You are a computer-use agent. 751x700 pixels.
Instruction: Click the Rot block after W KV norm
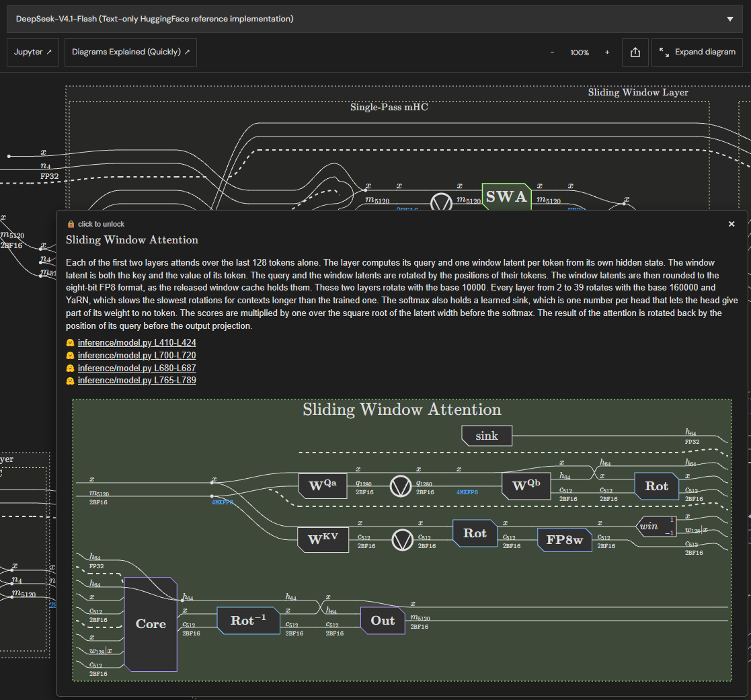[x=475, y=533]
